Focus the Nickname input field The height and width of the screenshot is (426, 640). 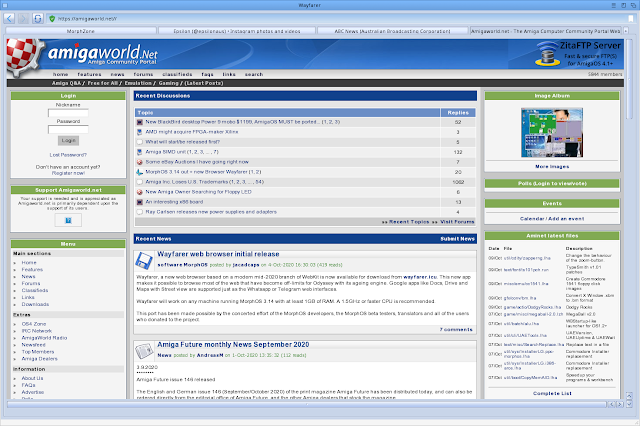pyautogui.click(x=68, y=113)
